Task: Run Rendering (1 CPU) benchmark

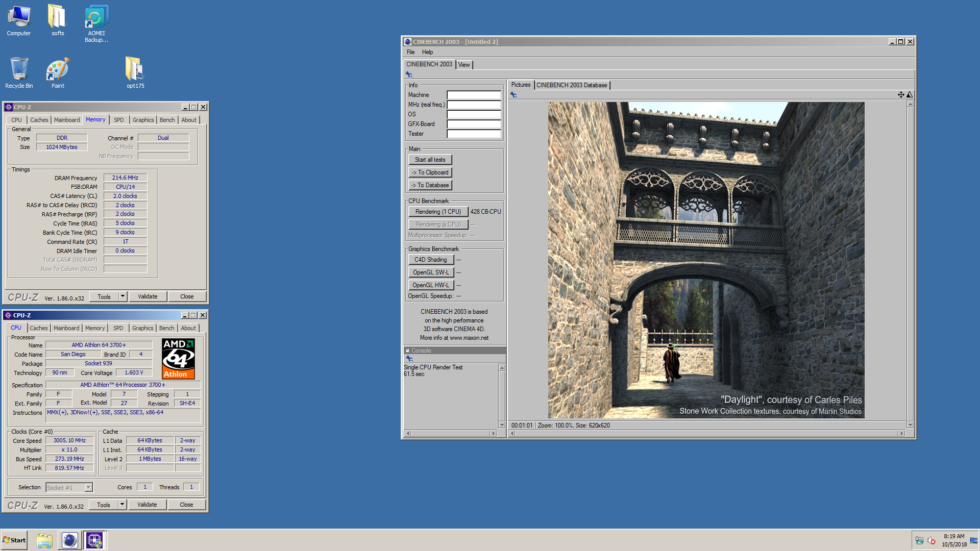Action: click(x=438, y=212)
